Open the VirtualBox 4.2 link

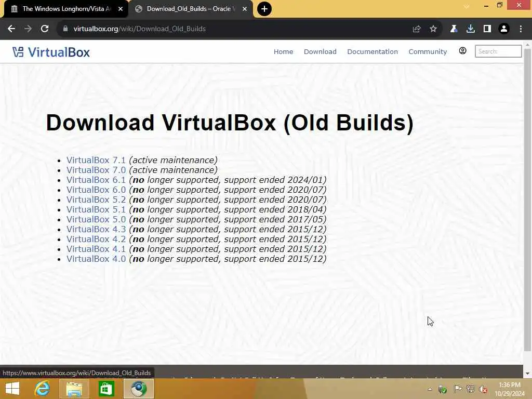click(x=96, y=239)
